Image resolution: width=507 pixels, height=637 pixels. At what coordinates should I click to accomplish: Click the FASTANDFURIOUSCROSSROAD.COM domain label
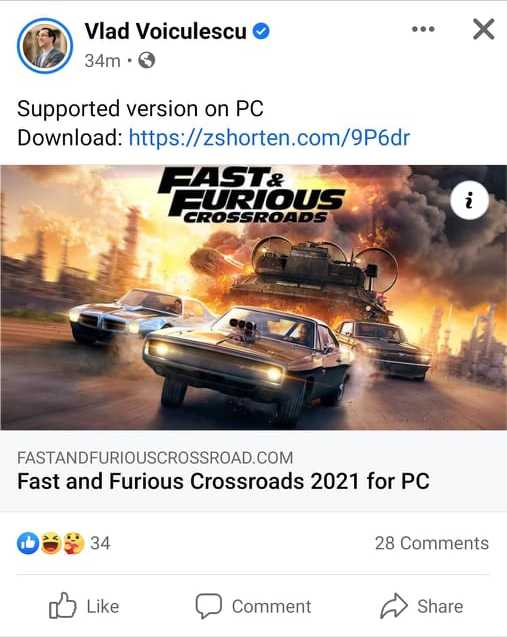[155, 458]
